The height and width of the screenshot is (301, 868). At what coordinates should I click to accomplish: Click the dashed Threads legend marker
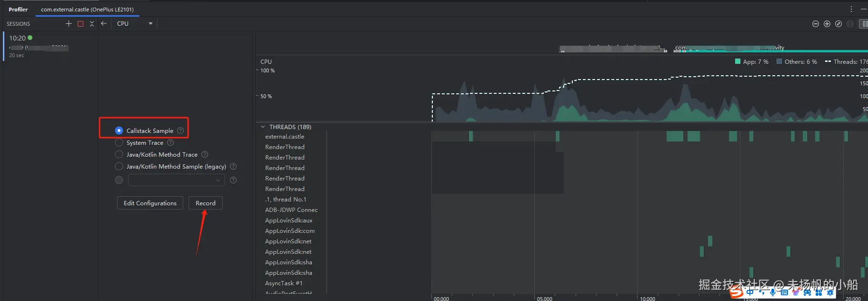coord(828,61)
